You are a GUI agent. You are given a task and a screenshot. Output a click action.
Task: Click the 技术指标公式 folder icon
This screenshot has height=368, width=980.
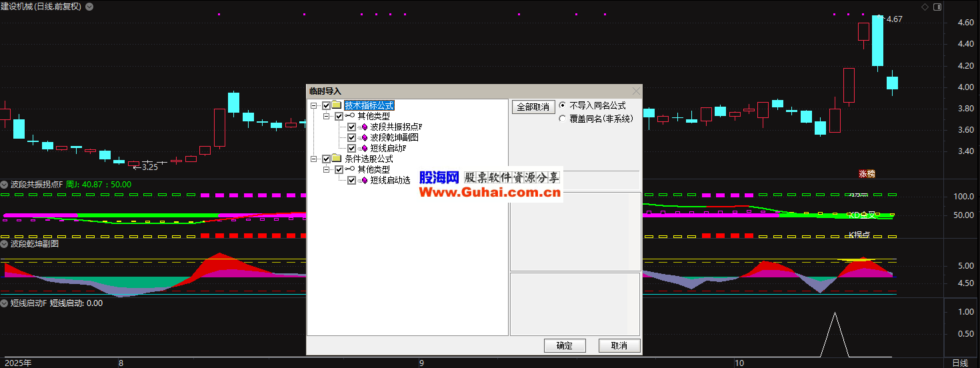[x=337, y=105]
